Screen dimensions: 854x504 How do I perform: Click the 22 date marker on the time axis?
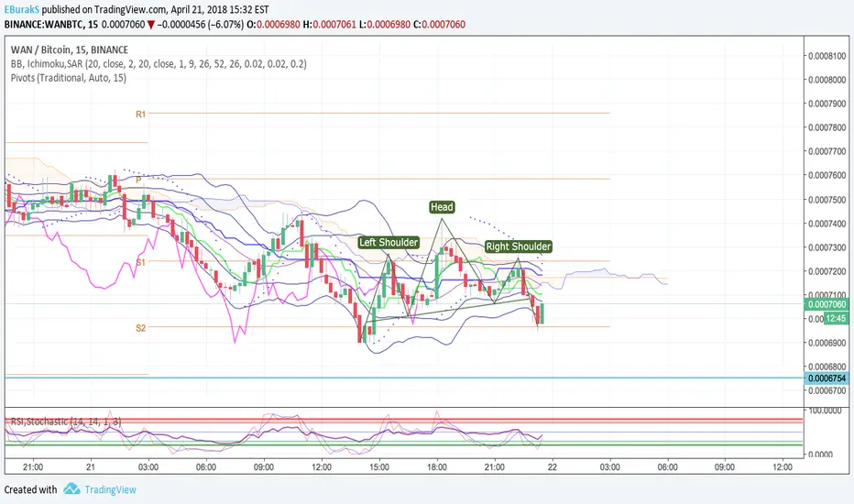pyautogui.click(x=553, y=467)
